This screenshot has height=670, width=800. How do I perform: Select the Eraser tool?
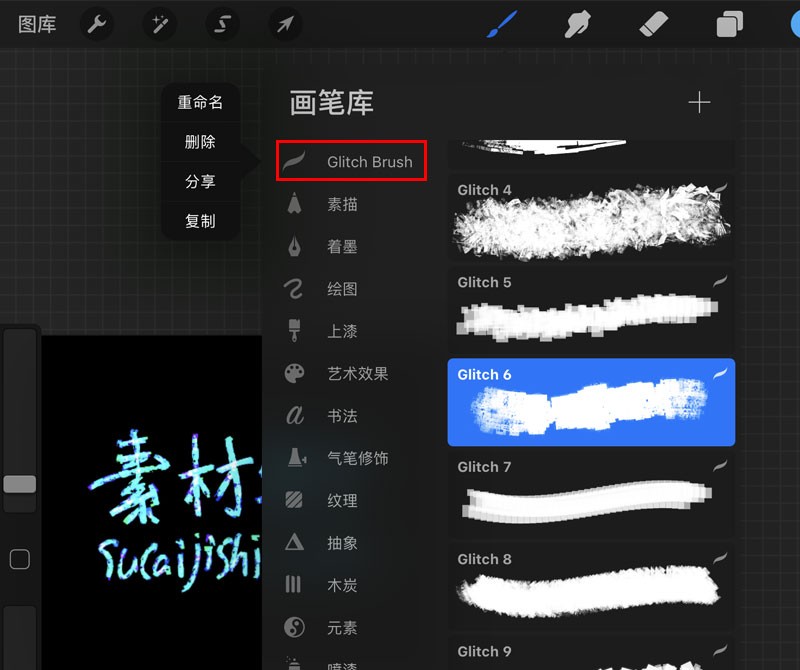coord(654,24)
